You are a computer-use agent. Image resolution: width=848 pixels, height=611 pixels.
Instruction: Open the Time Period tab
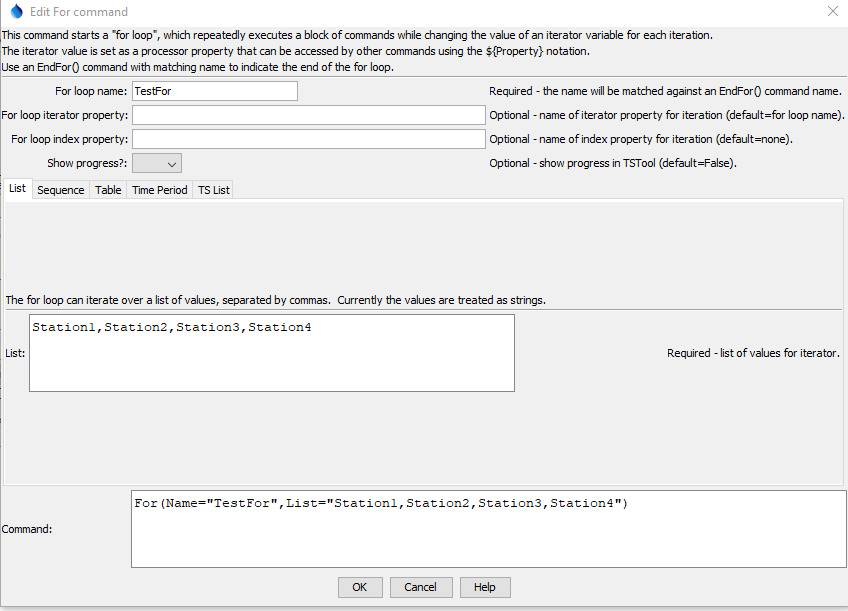click(x=160, y=190)
